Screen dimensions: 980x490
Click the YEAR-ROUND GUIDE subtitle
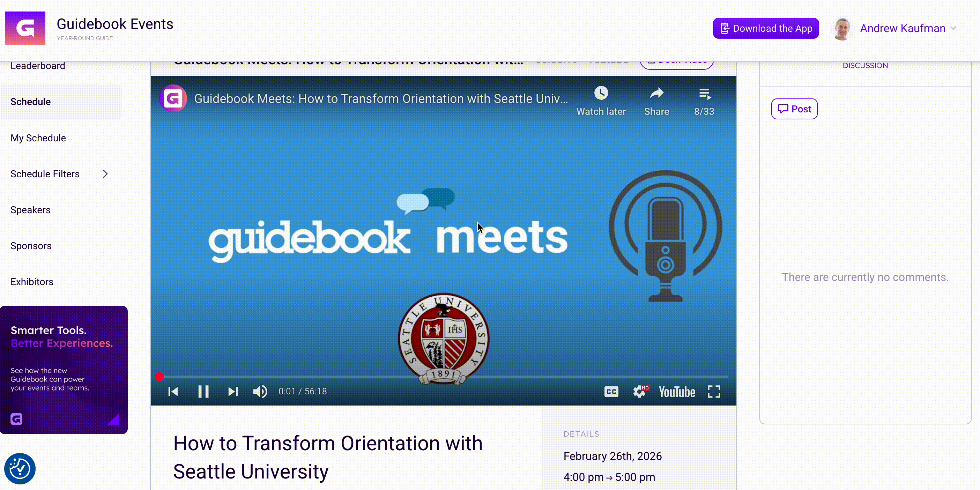85,38
